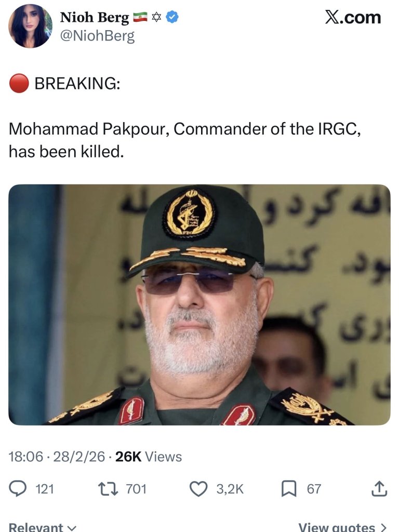Viewport: 399px width, 532px height.
Task: Open the @NiohBerg handle
Action: (97, 36)
